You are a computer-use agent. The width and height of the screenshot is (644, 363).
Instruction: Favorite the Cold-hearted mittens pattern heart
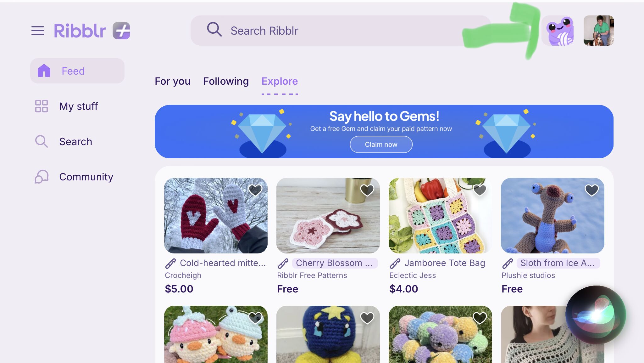click(255, 190)
